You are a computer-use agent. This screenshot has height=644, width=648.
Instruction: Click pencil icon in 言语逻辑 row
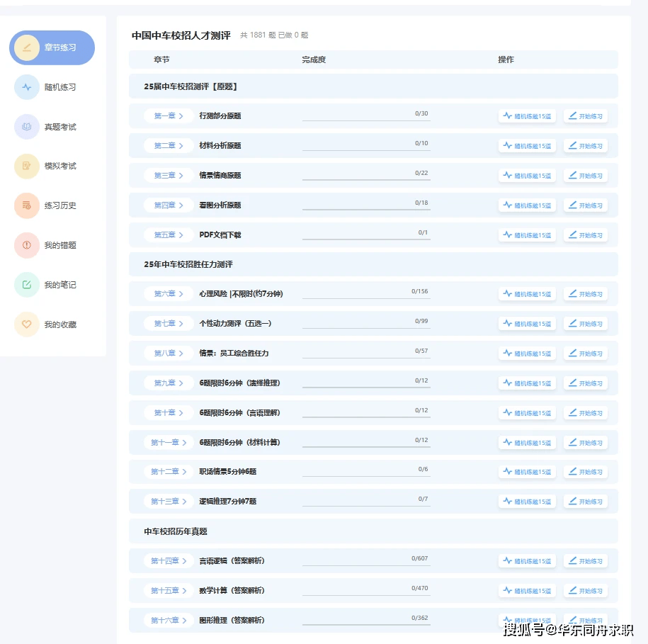click(573, 560)
